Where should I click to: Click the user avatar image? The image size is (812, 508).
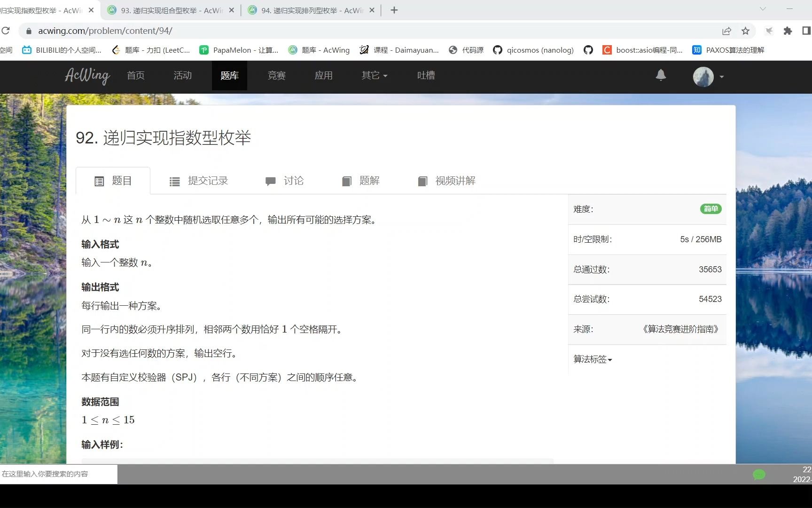pos(702,77)
